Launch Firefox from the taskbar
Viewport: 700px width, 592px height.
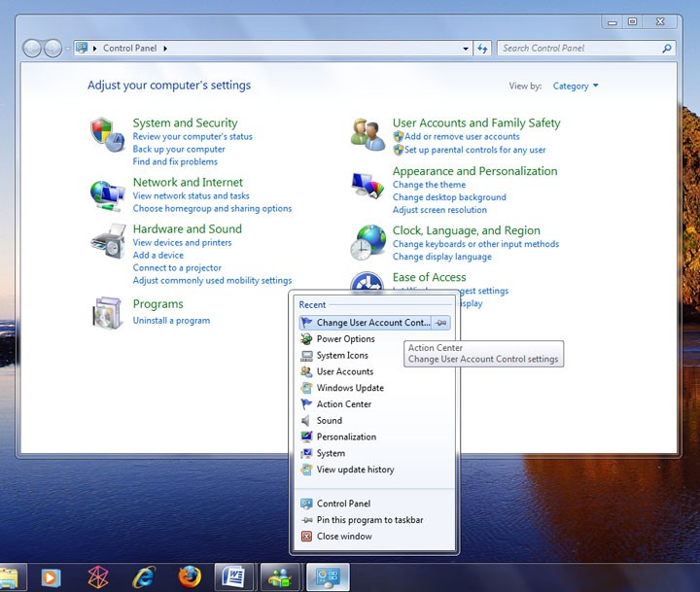pos(190,576)
